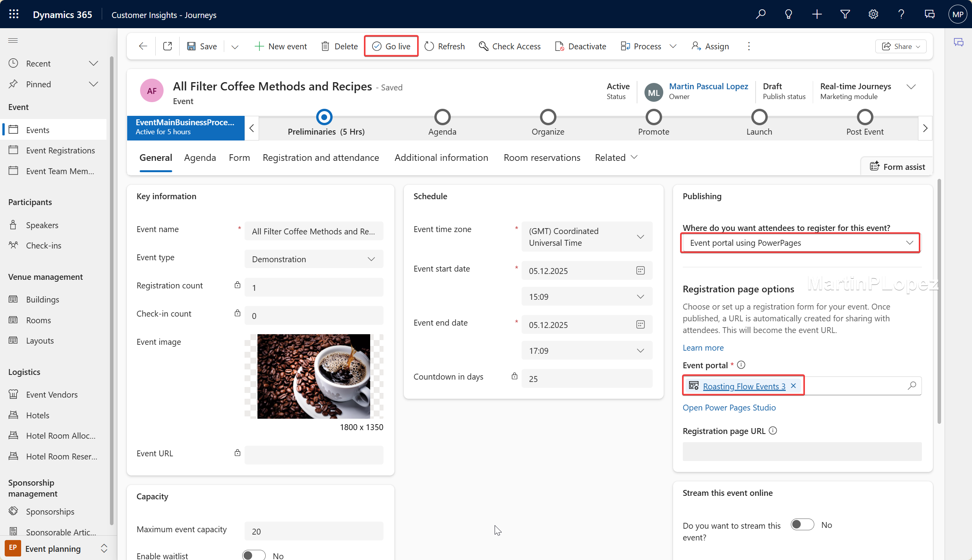Click the Form assist button
The height and width of the screenshot is (560, 972).
(x=897, y=167)
